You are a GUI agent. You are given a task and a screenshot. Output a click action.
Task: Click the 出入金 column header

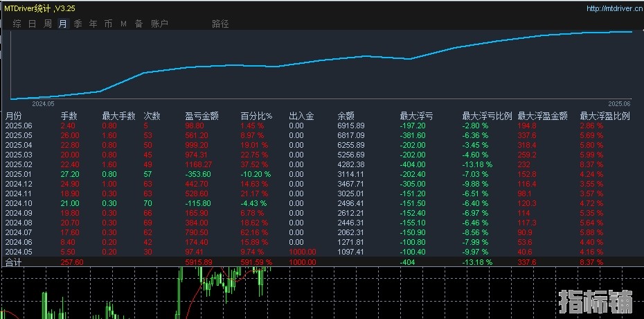(301, 117)
